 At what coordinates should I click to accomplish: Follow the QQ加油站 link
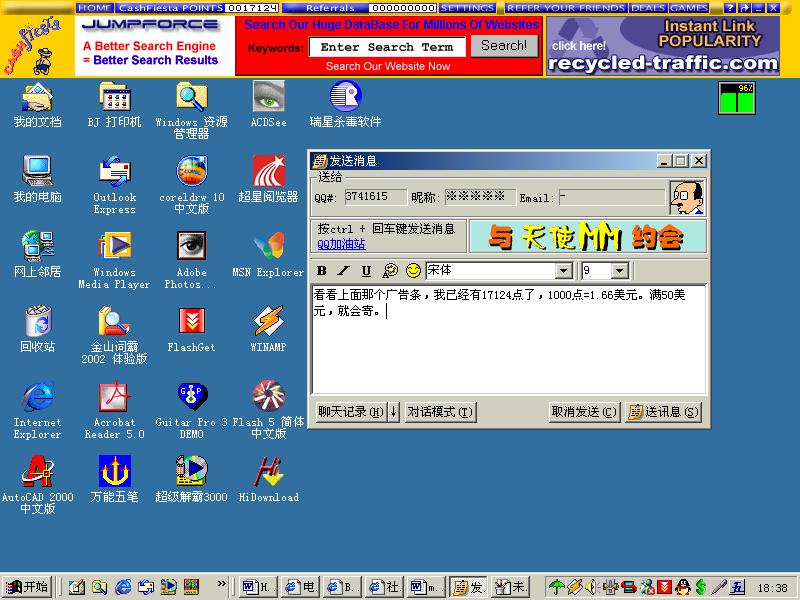pos(341,244)
